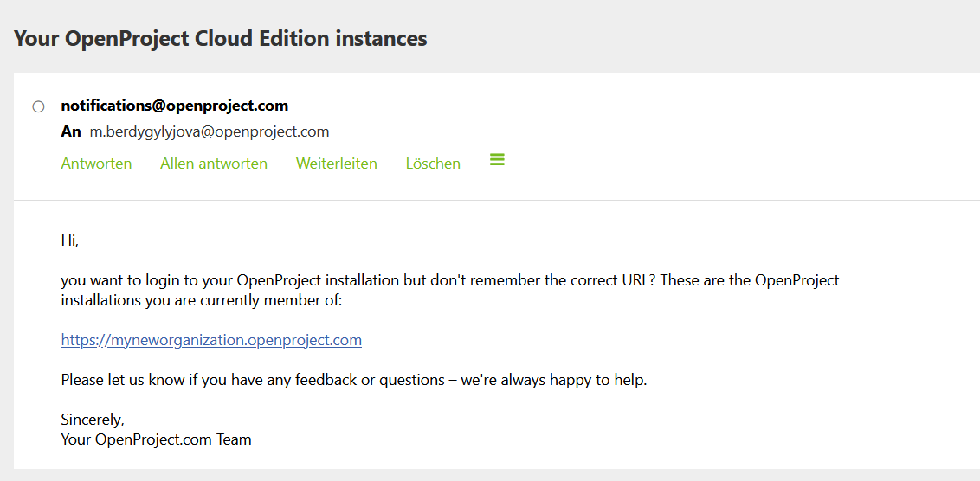This screenshot has height=481, width=980.
Task: Choose Allen antworten to reply all
Action: (x=214, y=164)
